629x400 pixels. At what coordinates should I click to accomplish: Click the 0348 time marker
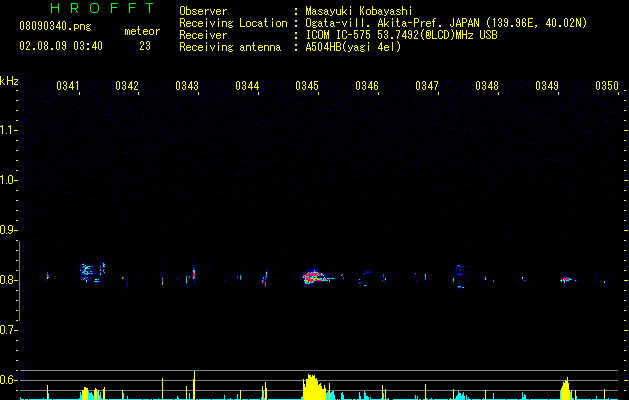point(487,86)
